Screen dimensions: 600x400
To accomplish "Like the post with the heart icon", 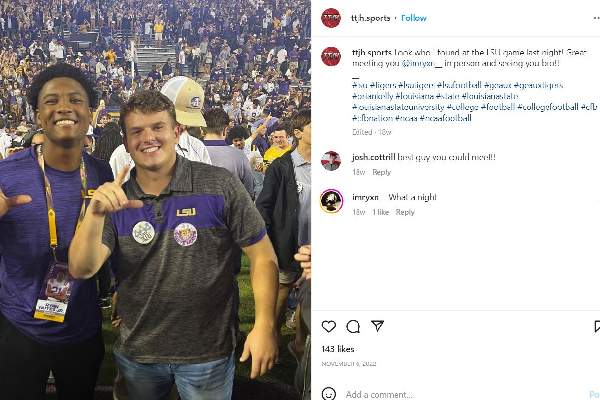I will (x=329, y=326).
